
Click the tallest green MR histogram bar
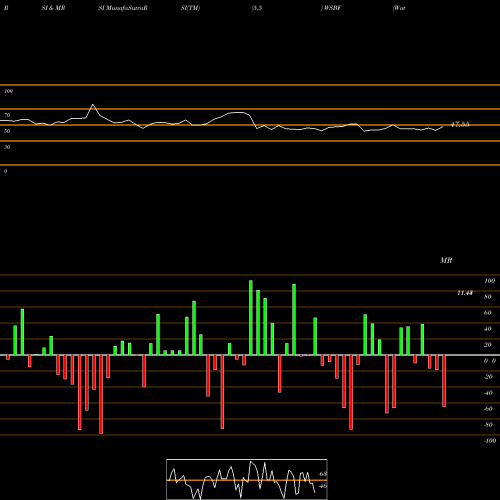251,318
